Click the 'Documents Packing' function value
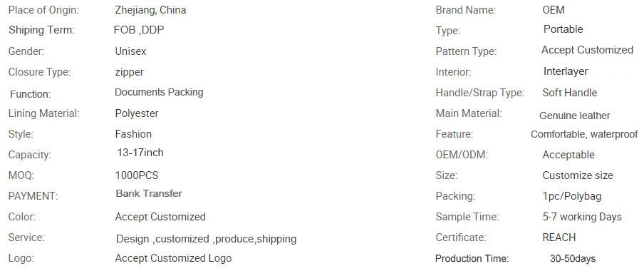The image size is (644, 271). point(159,92)
